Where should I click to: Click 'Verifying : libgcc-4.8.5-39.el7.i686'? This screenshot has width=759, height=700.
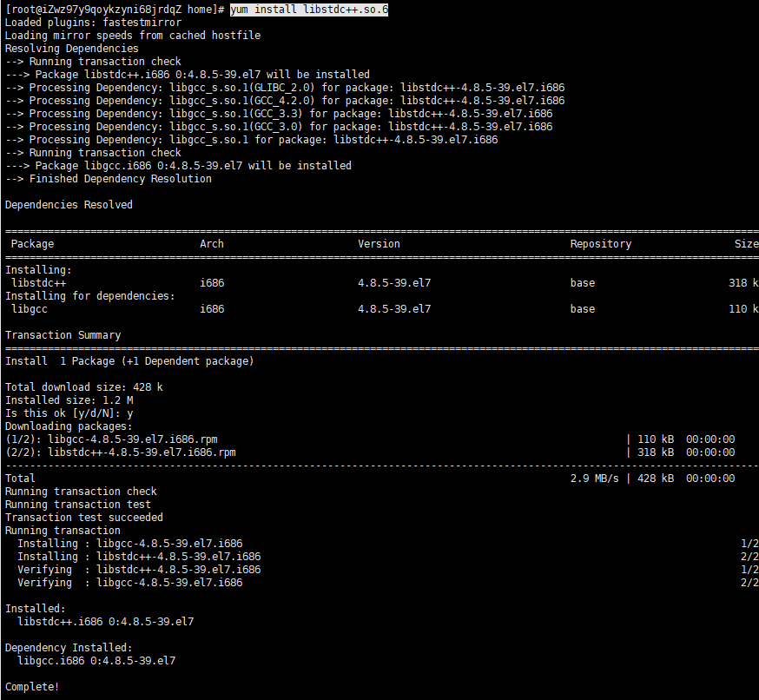[x=130, y=583]
